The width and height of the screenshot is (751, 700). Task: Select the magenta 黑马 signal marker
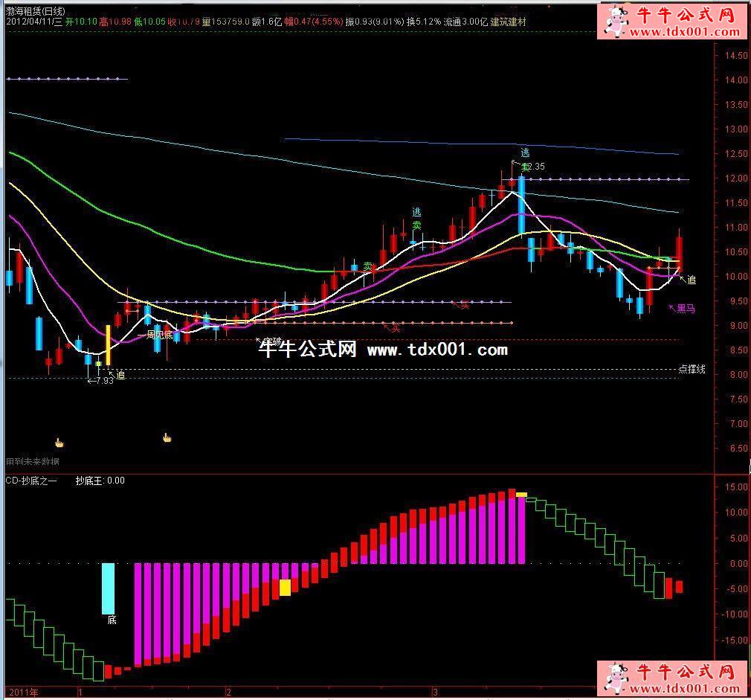(x=685, y=309)
